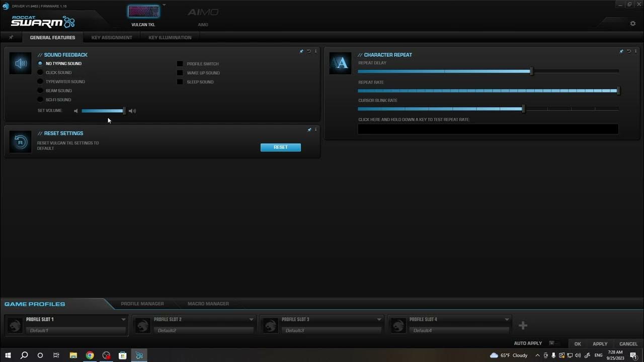The width and height of the screenshot is (644, 362).
Task: Click the pin icon in Sound Feedback panel
Action: [x=301, y=51]
